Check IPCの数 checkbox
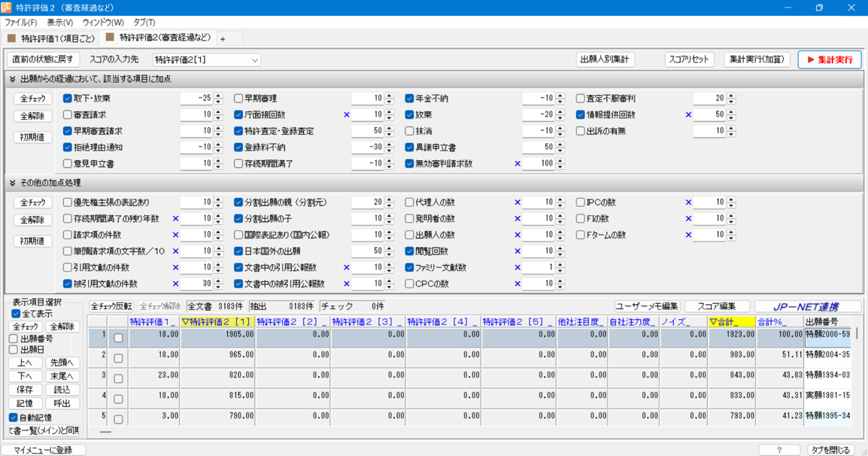868x456 pixels. point(581,202)
